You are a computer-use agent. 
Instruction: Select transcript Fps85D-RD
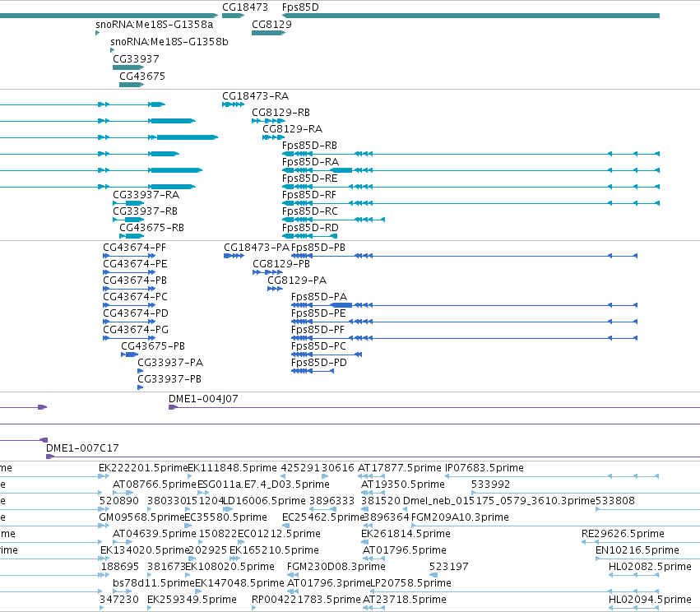(310, 228)
